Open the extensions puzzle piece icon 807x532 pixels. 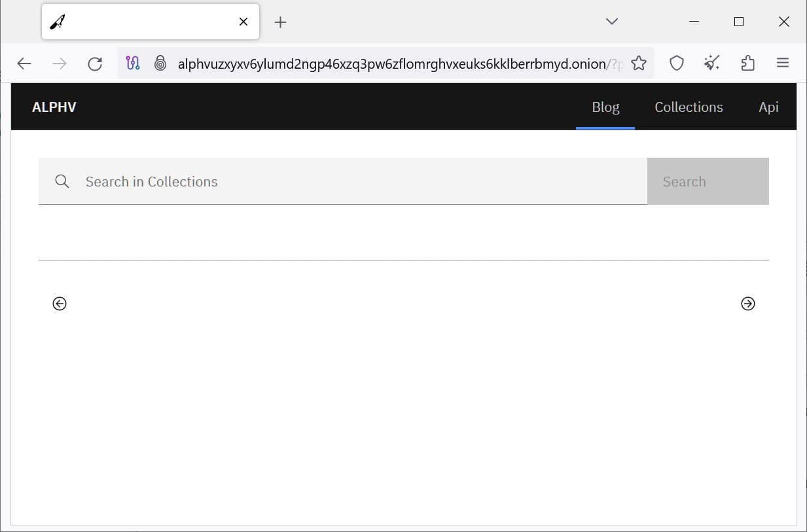click(747, 63)
